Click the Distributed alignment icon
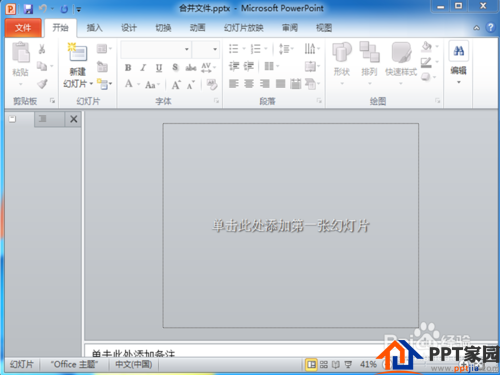This screenshot has height=375, width=500. pos(295,84)
